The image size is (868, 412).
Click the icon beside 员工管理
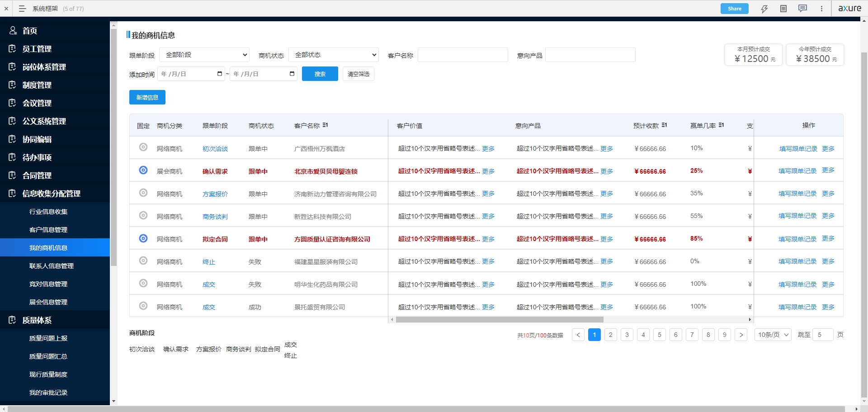click(13, 48)
